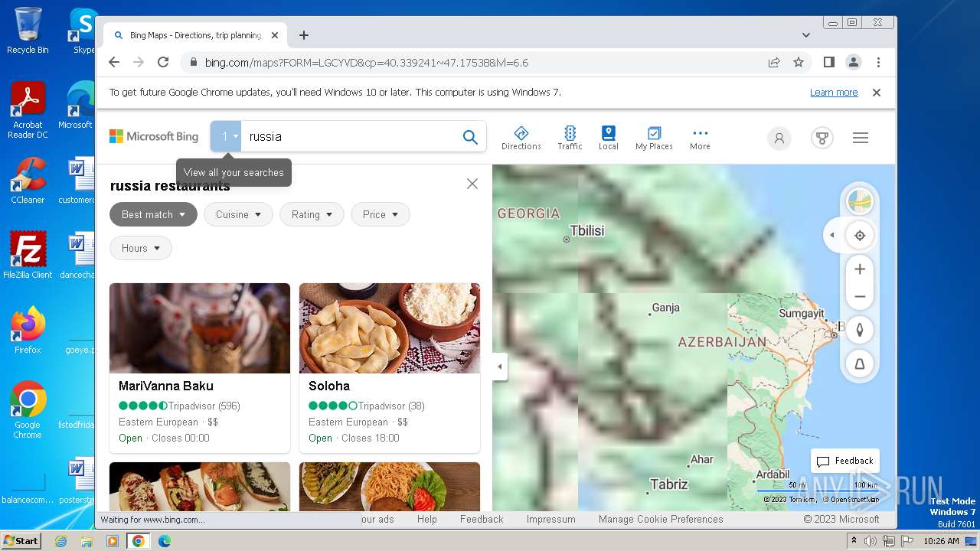Zoom in on the map

point(860,269)
